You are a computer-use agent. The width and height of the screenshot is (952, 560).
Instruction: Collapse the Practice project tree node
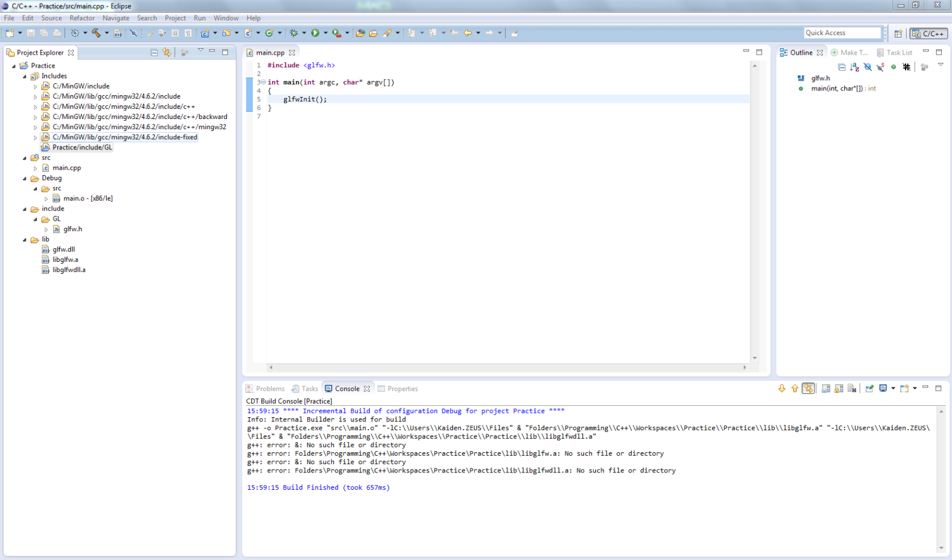point(14,66)
